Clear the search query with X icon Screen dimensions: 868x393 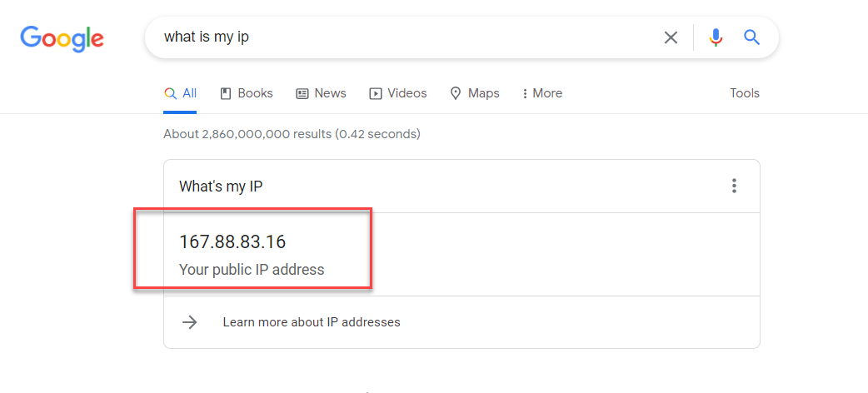click(x=671, y=37)
